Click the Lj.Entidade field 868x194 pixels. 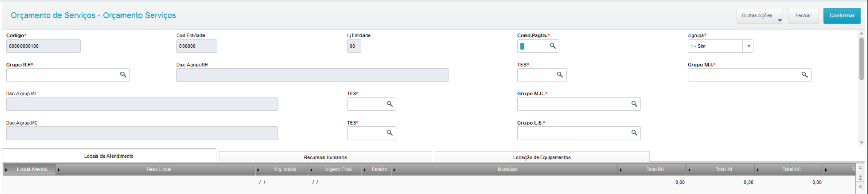(x=354, y=46)
